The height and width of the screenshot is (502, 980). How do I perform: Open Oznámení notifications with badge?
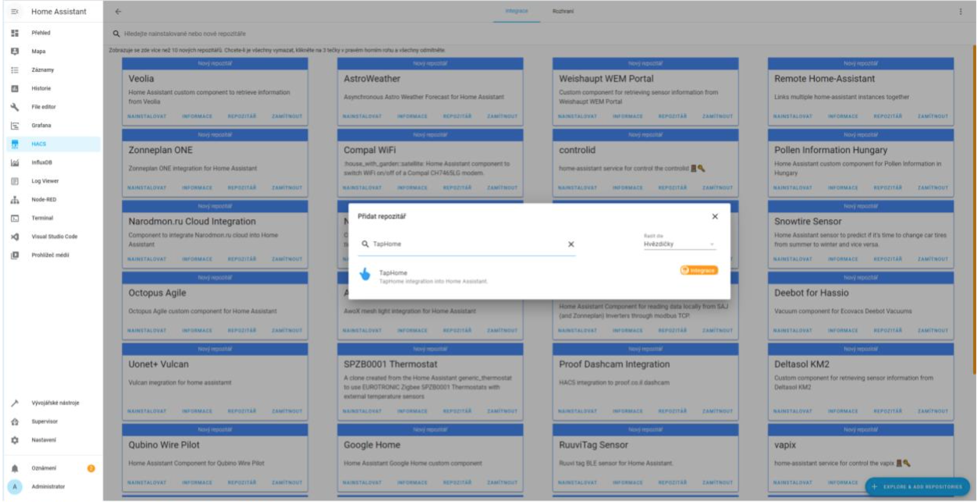pos(45,468)
